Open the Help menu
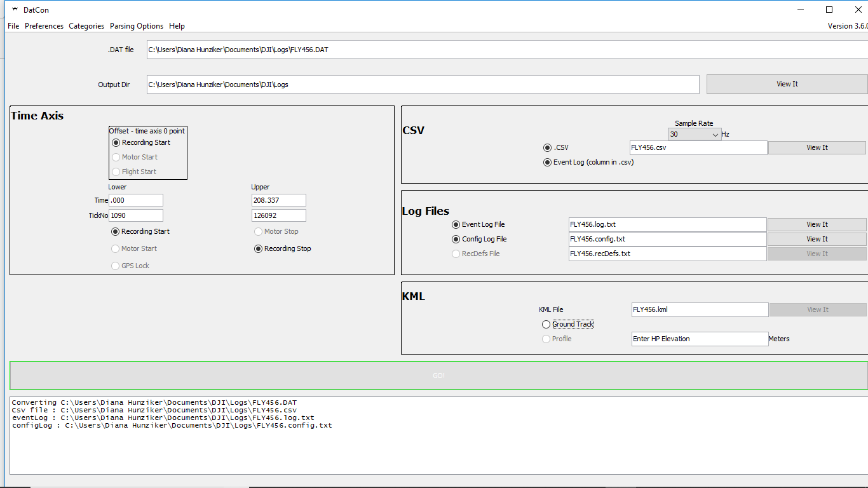This screenshot has width=868, height=488. (x=177, y=26)
